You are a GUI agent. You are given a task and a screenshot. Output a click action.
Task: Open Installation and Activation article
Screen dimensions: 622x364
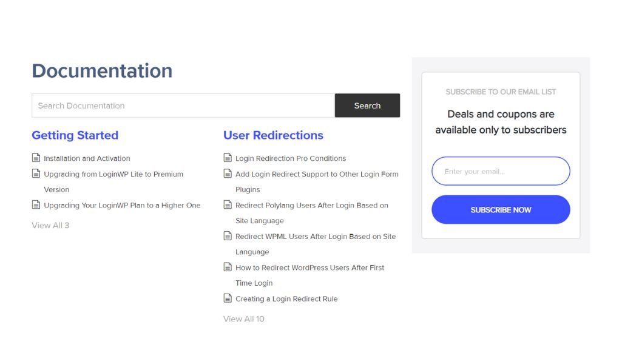click(87, 158)
